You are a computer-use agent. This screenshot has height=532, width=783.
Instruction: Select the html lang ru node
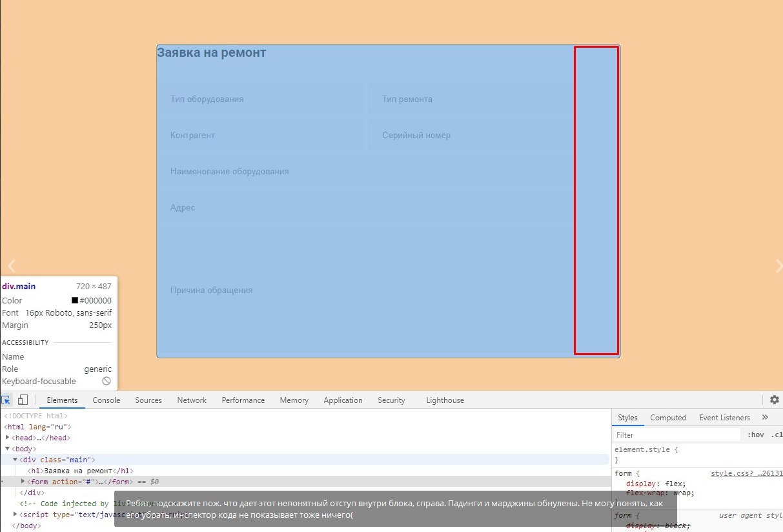[37, 427]
